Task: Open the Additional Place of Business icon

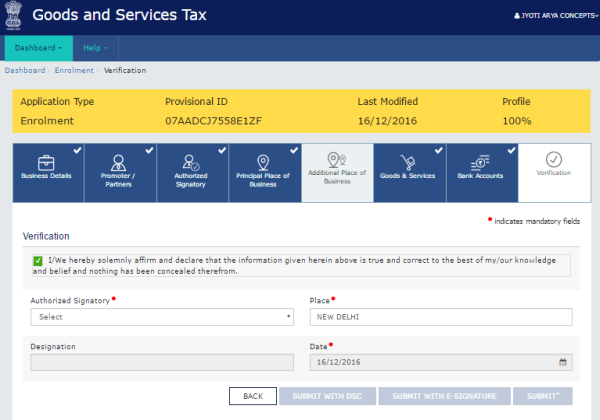Action: tap(336, 159)
